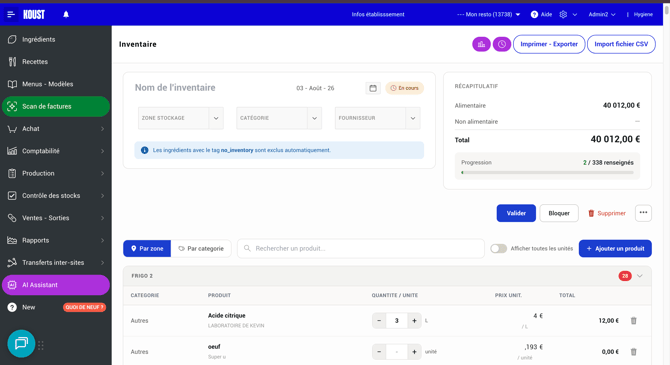Increase Acide citrique quantity with plus
The width and height of the screenshot is (670, 365).
[x=414, y=321]
